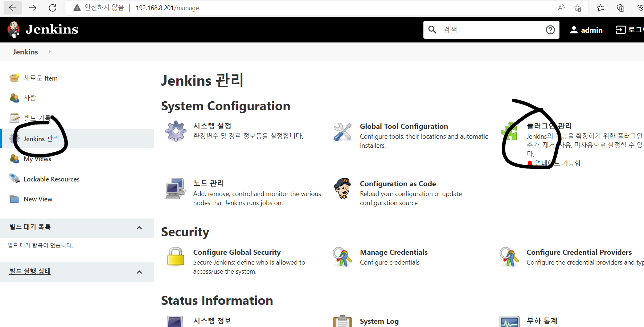The image size is (644, 327).
Task: Click the text '빌드 대기 항목이 없습니다.'
Action: point(40,245)
